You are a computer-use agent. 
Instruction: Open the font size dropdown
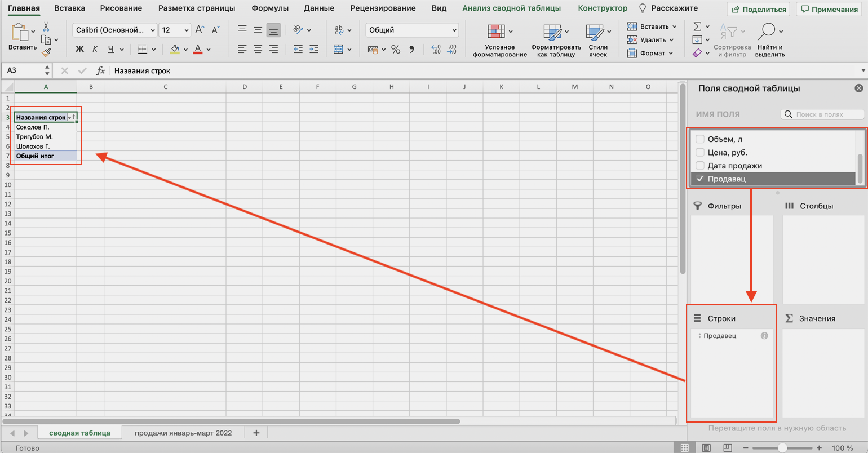coord(186,30)
